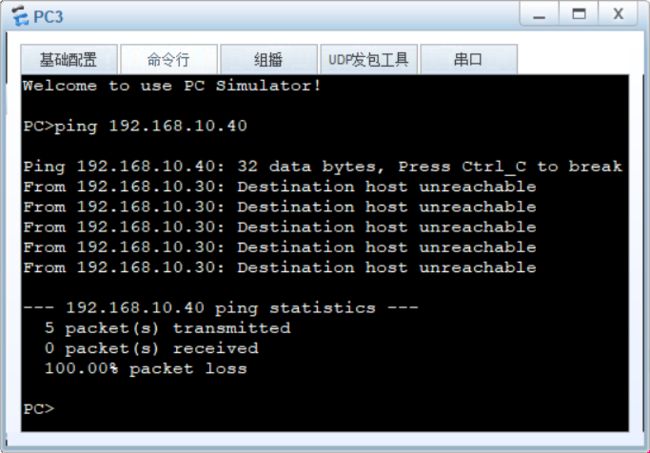The width and height of the screenshot is (650, 453).
Task: Click the '32 data bytes' ping header line
Action: (x=323, y=167)
